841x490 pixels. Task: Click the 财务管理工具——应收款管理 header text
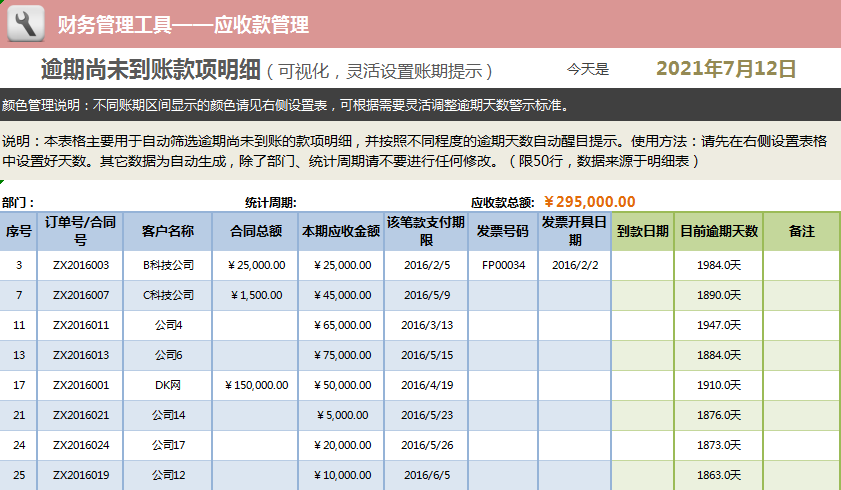click(183, 24)
